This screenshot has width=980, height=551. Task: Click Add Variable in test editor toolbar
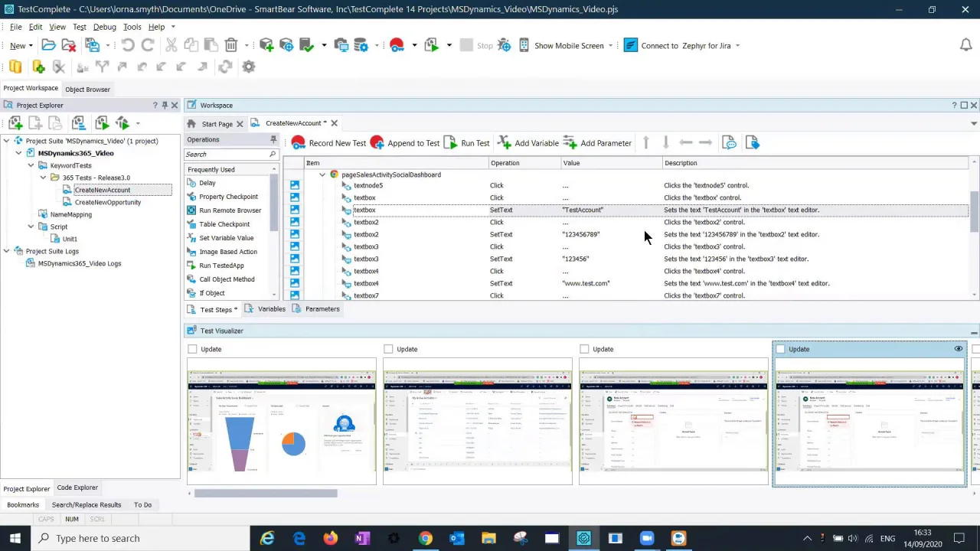[528, 143]
